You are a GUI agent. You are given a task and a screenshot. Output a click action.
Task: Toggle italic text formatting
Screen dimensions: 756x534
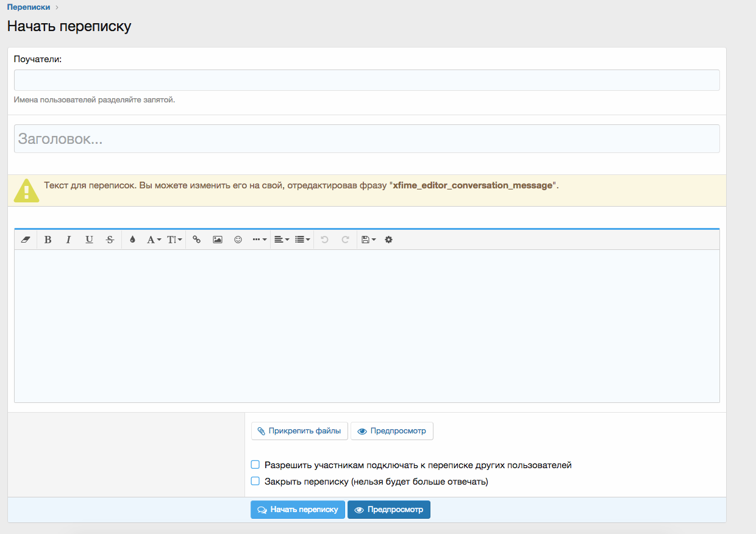coord(68,240)
